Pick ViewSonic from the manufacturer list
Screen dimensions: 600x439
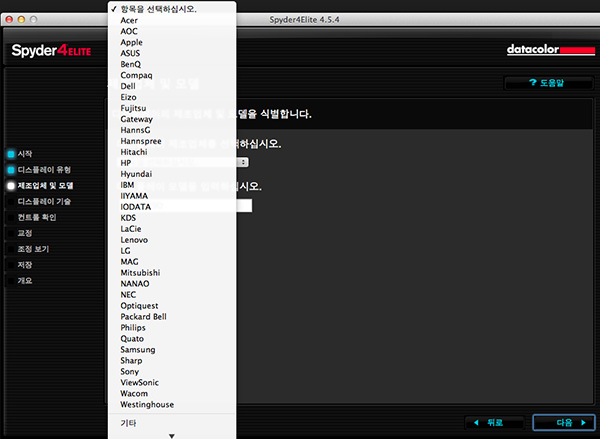click(x=141, y=382)
